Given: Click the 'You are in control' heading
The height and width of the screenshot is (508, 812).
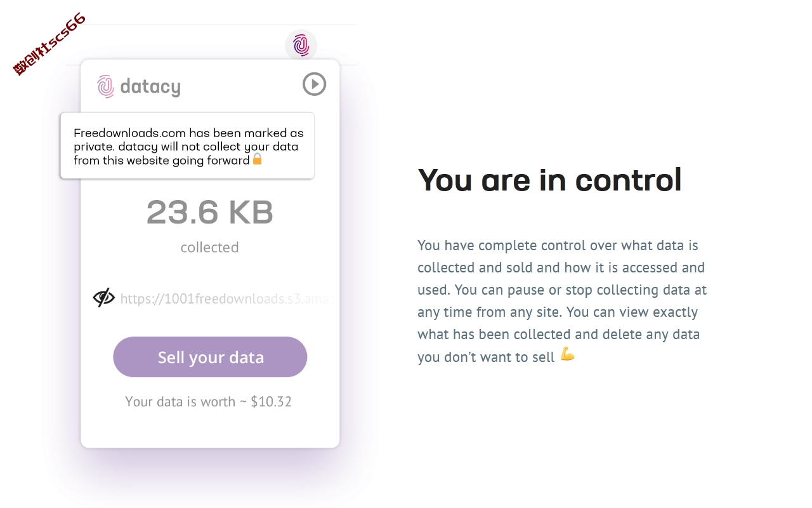Looking at the screenshot, I should [x=549, y=180].
